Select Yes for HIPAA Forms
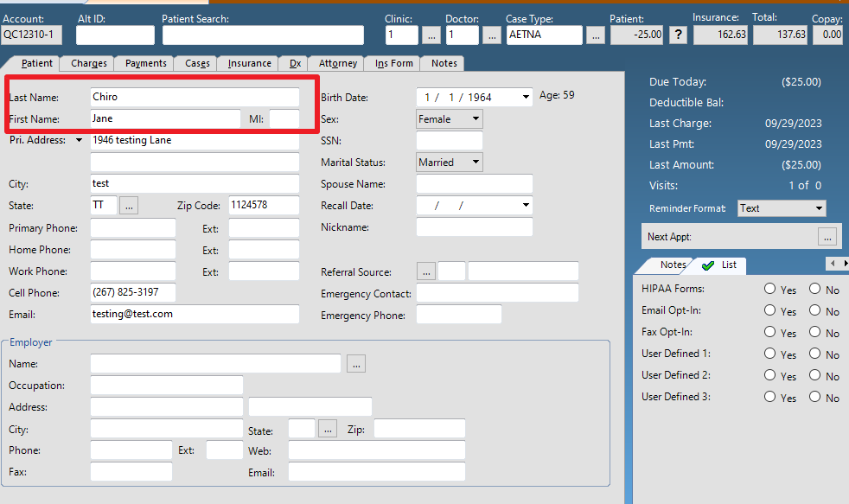This screenshot has height=504, width=849. click(770, 289)
